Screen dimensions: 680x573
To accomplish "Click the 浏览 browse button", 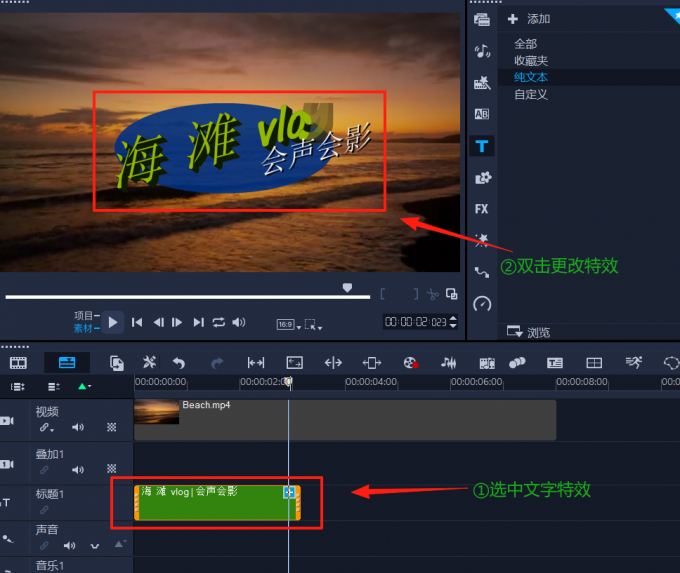I will pos(529,332).
